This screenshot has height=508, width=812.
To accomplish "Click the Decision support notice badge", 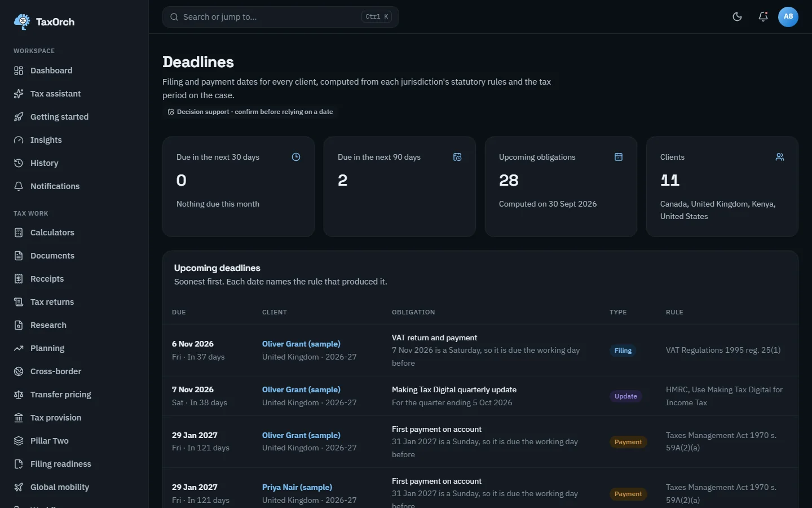I will 250,112.
